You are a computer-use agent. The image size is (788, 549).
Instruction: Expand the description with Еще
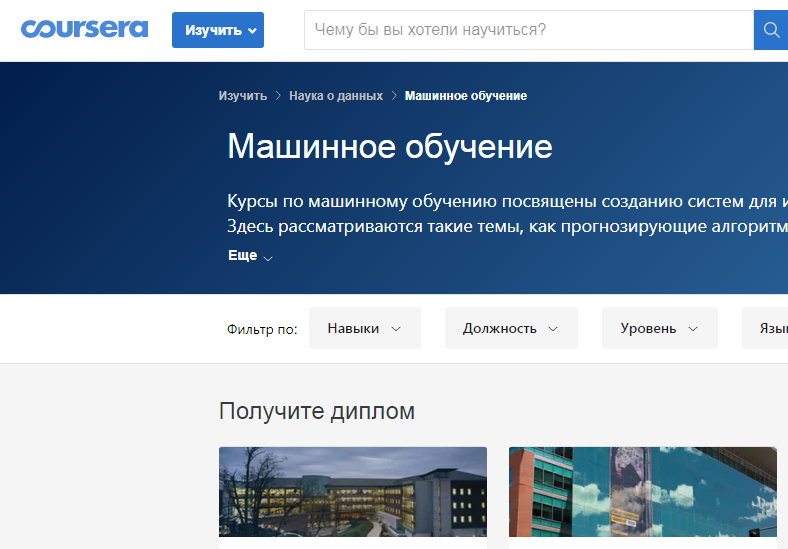pyautogui.click(x=250, y=255)
